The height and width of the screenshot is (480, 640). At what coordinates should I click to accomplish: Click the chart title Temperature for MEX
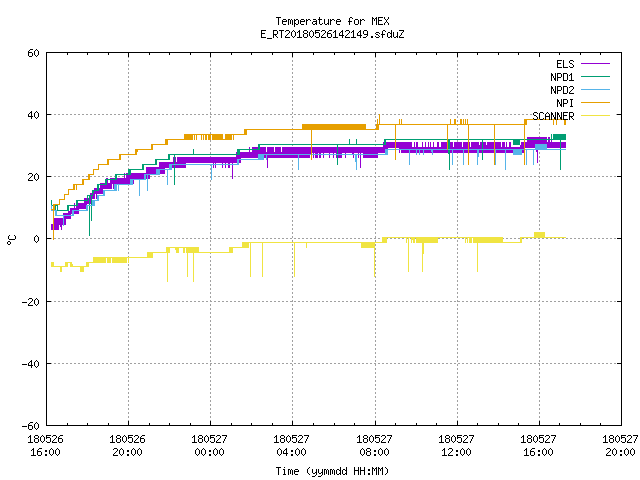332,21
